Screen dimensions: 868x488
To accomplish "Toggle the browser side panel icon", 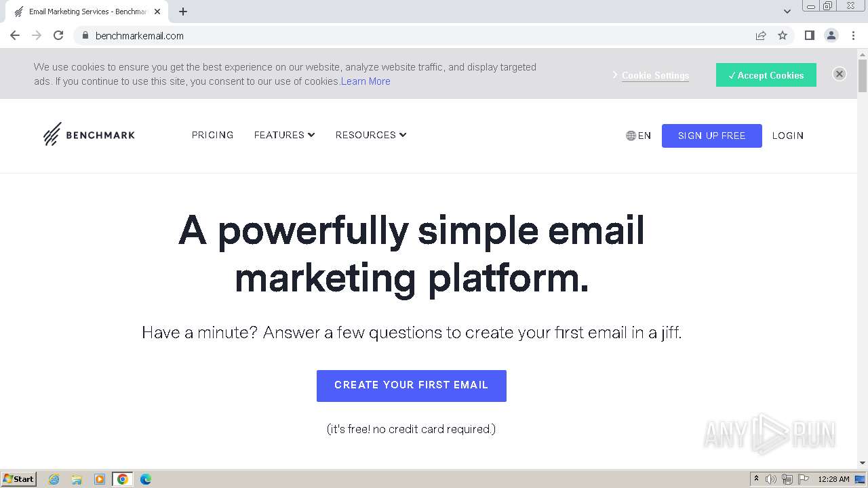I will (809, 35).
